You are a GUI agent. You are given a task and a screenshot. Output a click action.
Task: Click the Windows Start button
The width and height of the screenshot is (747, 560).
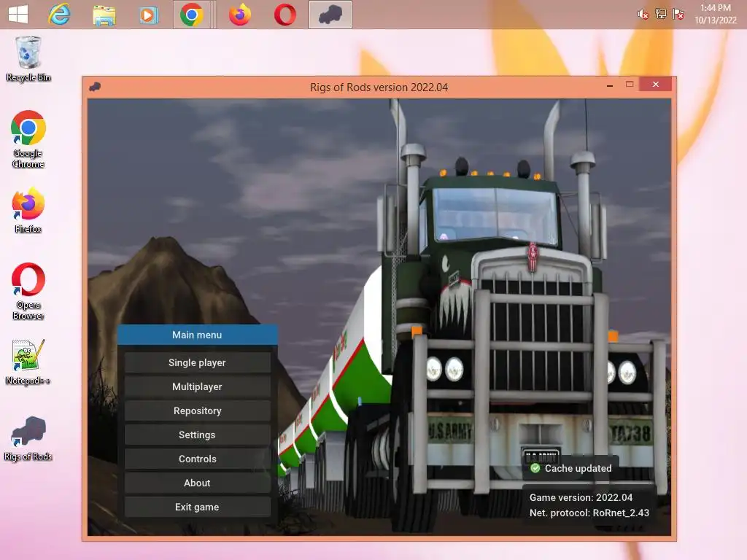(18, 15)
